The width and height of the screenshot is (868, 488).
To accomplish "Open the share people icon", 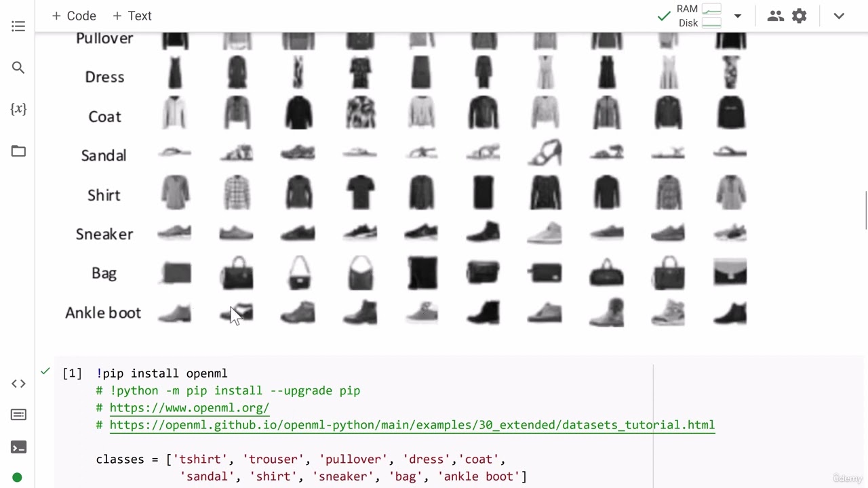I will [776, 16].
